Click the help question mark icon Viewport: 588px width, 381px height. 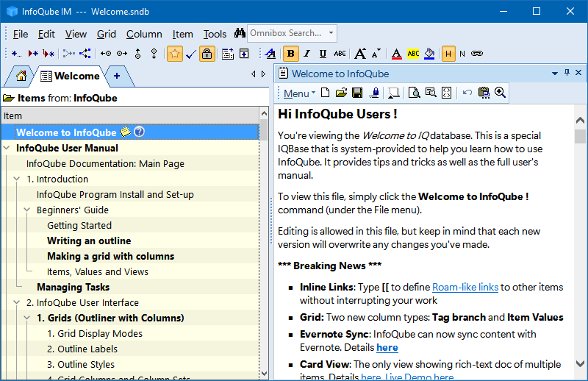click(x=139, y=132)
